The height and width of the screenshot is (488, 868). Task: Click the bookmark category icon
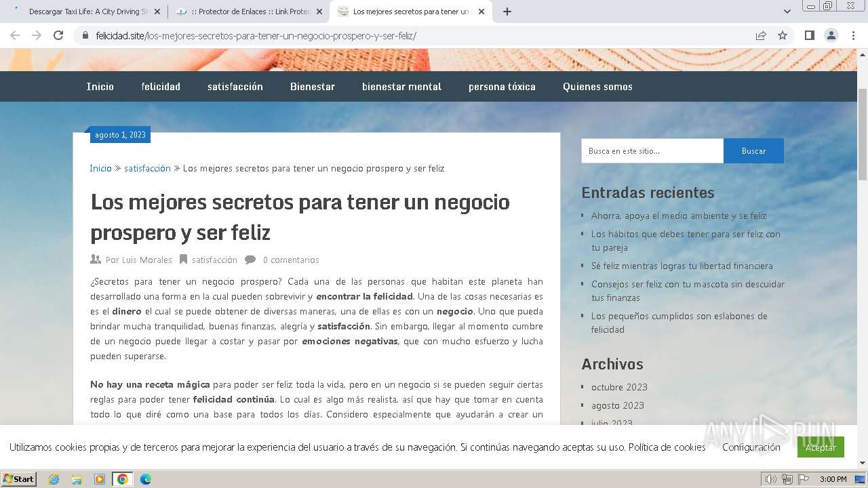click(183, 260)
